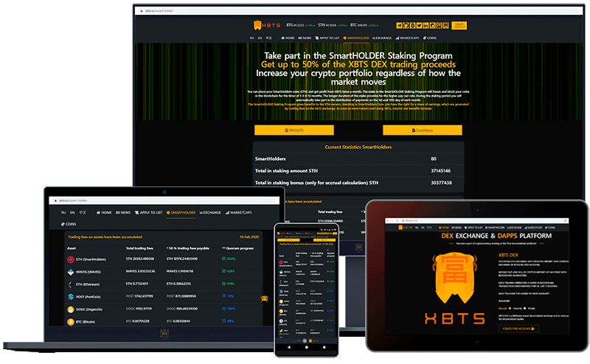Open EXCHANGE menu on the monitor

pos(382,38)
